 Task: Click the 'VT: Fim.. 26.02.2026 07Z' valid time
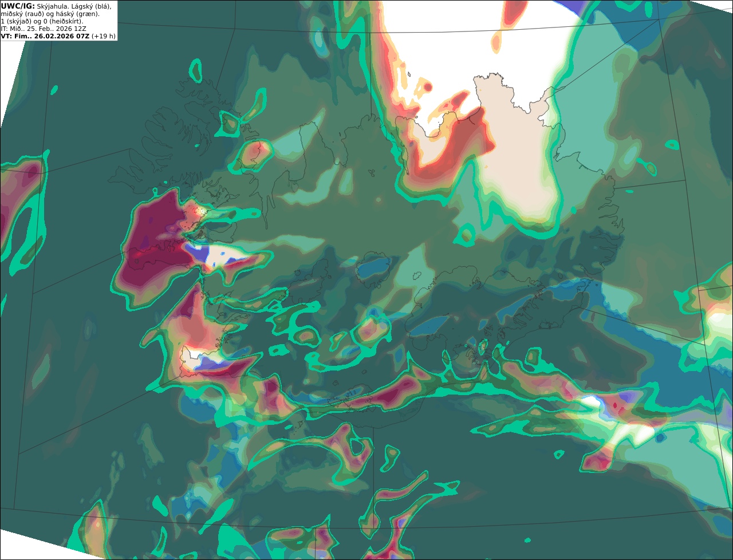pyautogui.click(x=45, y=36)
